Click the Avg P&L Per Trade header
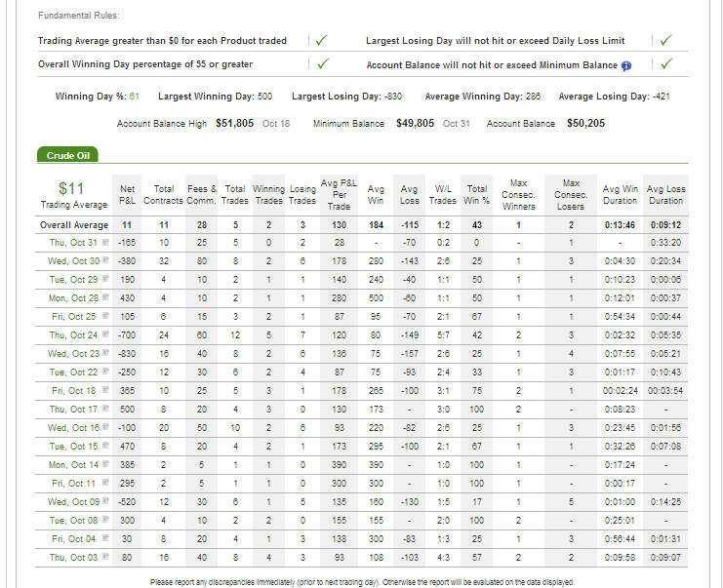723x588 pixels. point(339,194)
